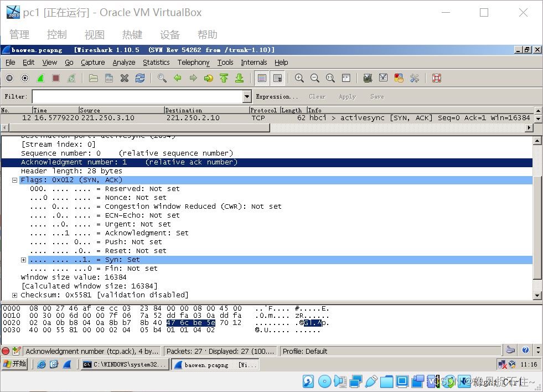This screenshot has height=392, width=543.
Task: Click the Clear filter button
Action: tap(317, 96)
